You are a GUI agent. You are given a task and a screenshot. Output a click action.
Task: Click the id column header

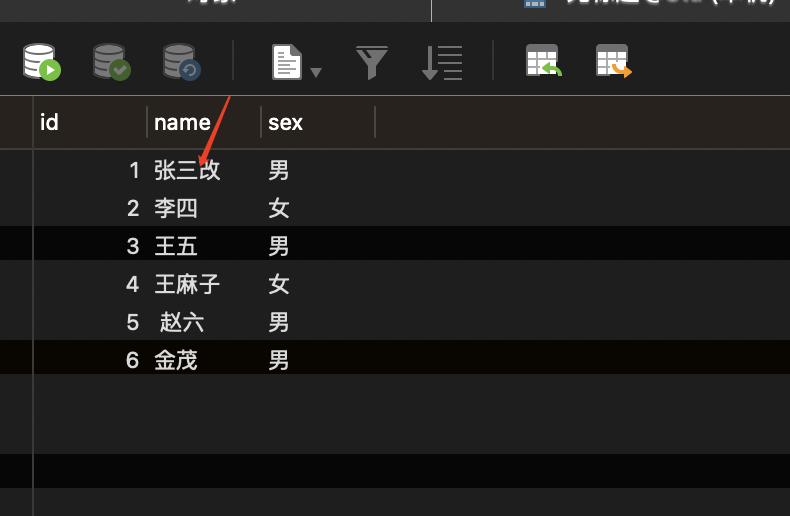tap(88, 122)
